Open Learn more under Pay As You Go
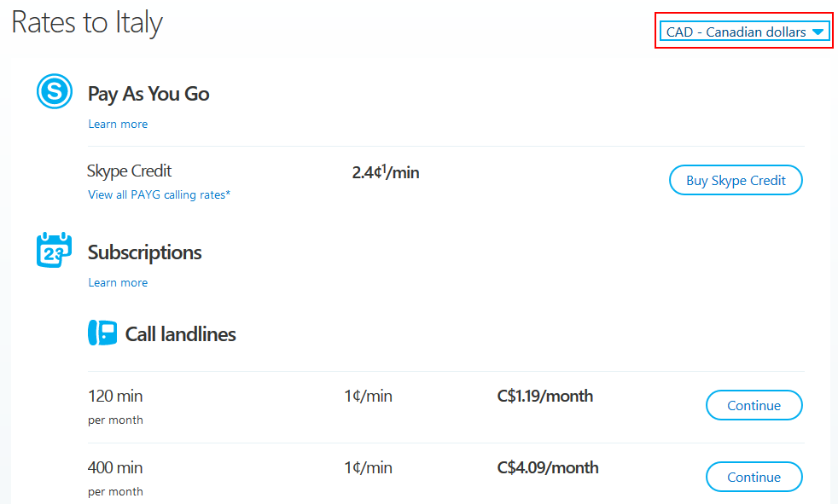 118,125
